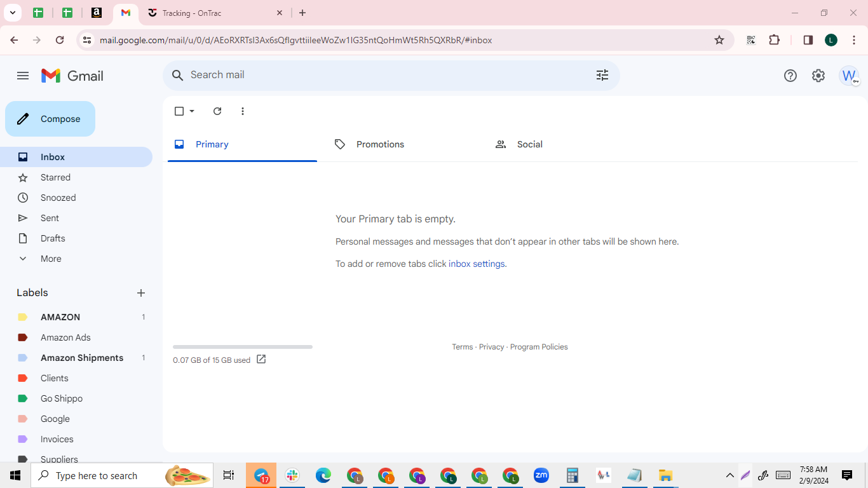Open Slack from the taskbar
Screen dimensions: 868x488
(292, 475)
